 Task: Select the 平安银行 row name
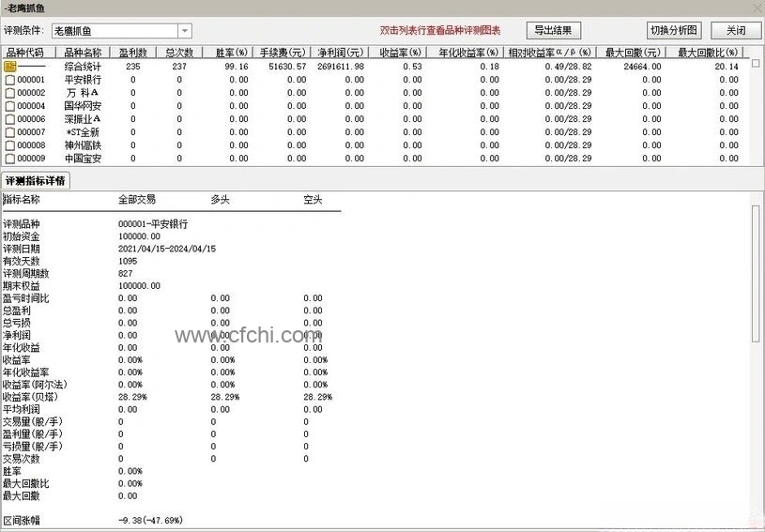[x=83, y=80]
